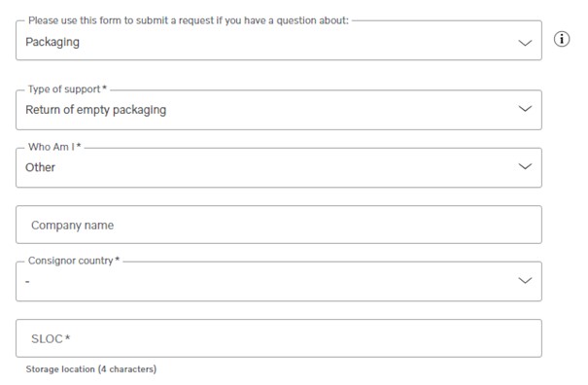Viewport: 588px width, 385px height.
Task: Expand the Packaging dropdown chevron arrow
Action: [x=525, y=43]
